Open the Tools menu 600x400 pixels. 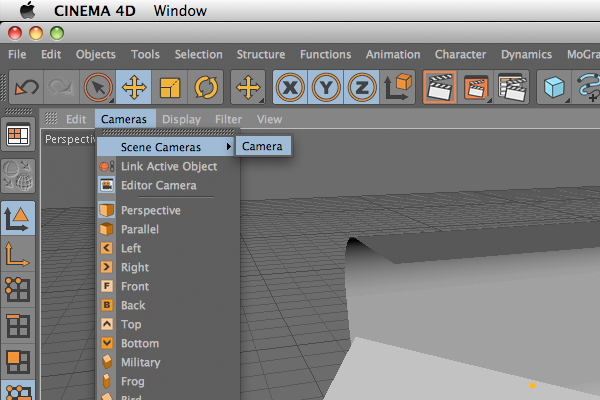[145, 54]
